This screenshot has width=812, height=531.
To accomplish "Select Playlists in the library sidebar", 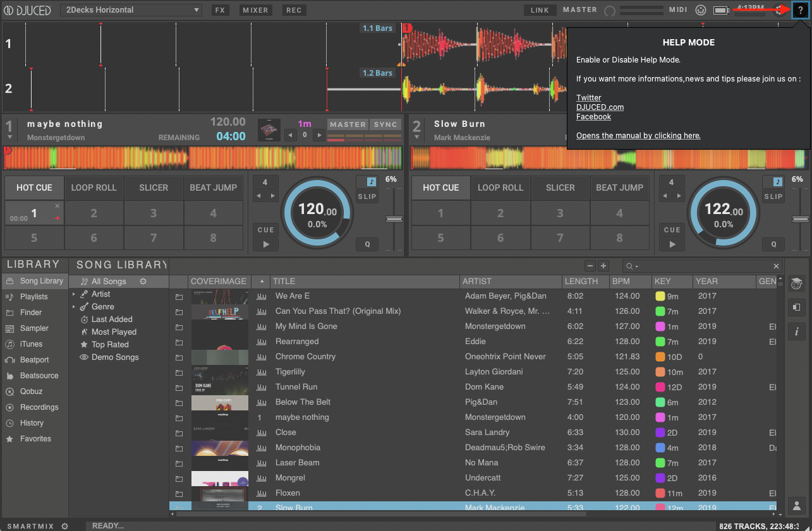I will pyautogui.click(x=33, y=297).
